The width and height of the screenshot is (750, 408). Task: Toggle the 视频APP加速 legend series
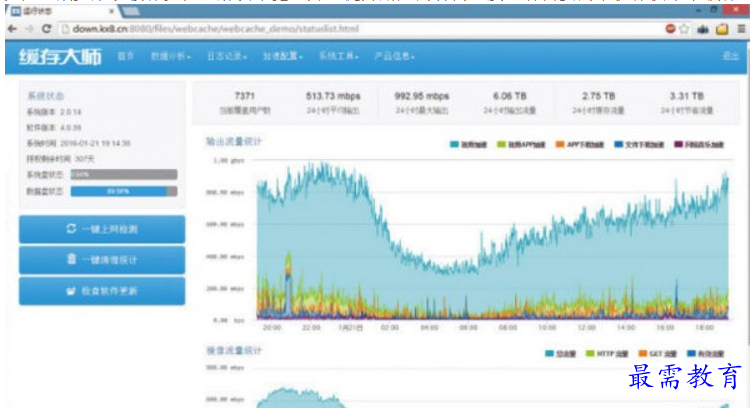click(x=521, y=144)
